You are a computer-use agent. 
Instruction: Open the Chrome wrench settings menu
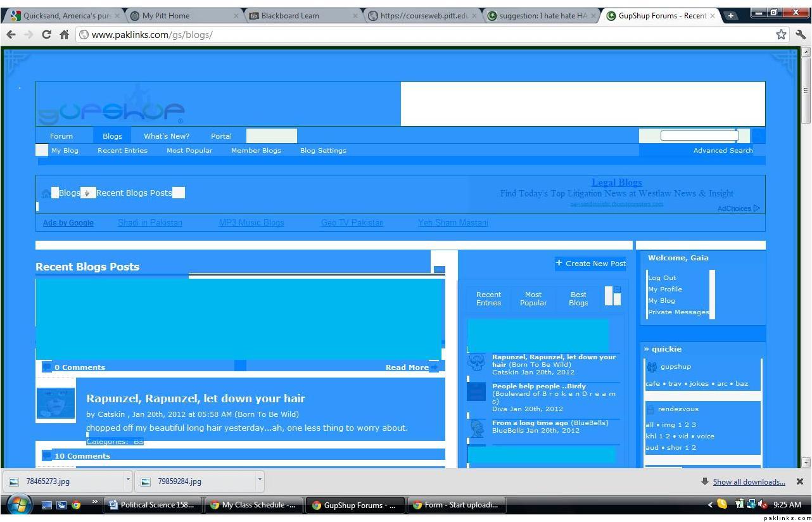pos(801,35)
